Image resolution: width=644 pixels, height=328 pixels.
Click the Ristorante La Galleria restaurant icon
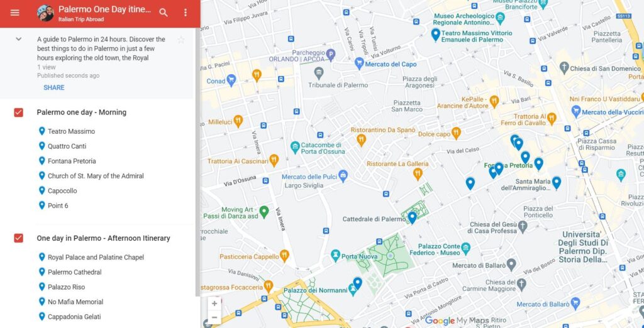[x=418, y=173]
